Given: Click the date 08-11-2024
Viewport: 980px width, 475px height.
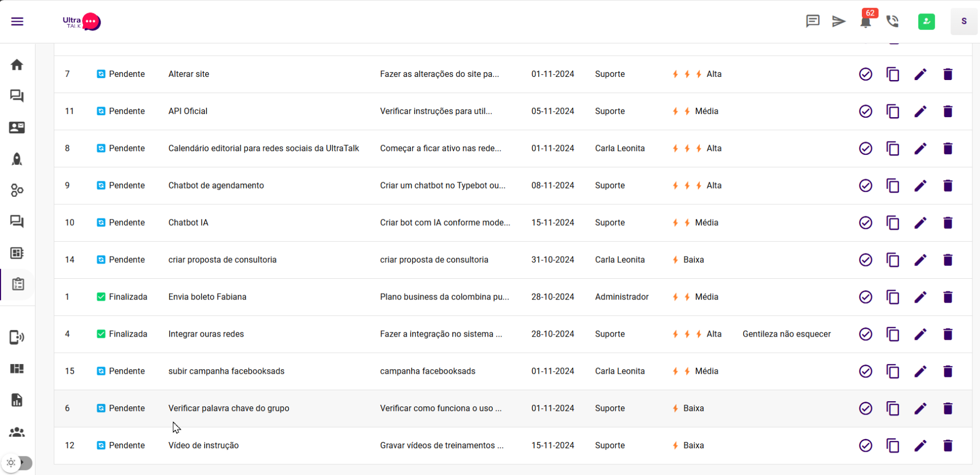Looking at the screenshot, I should click(x=553, y=185).
